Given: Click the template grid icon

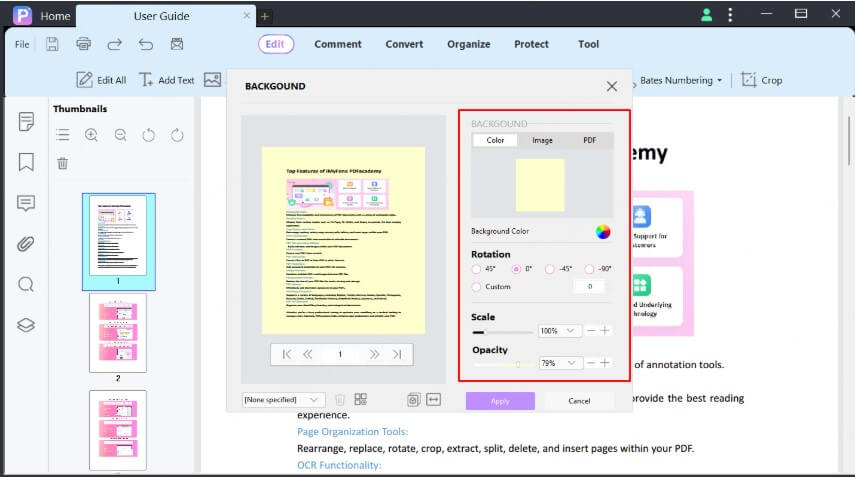Looking at the screenshot, I should (x=360, y=400).
